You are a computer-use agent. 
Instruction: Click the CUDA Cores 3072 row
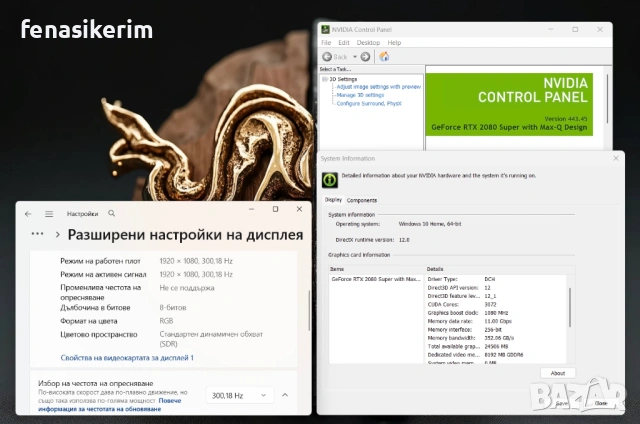[x=496, y=304]
